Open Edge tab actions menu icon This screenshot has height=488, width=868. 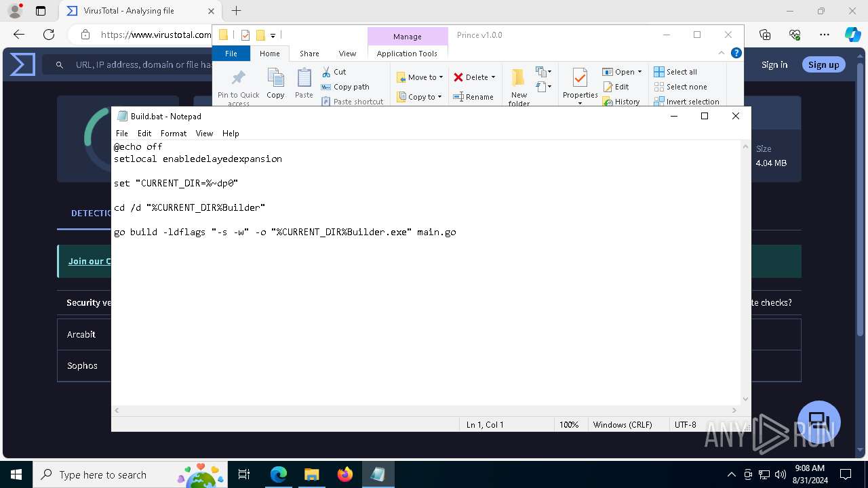[x=41, y=11]
